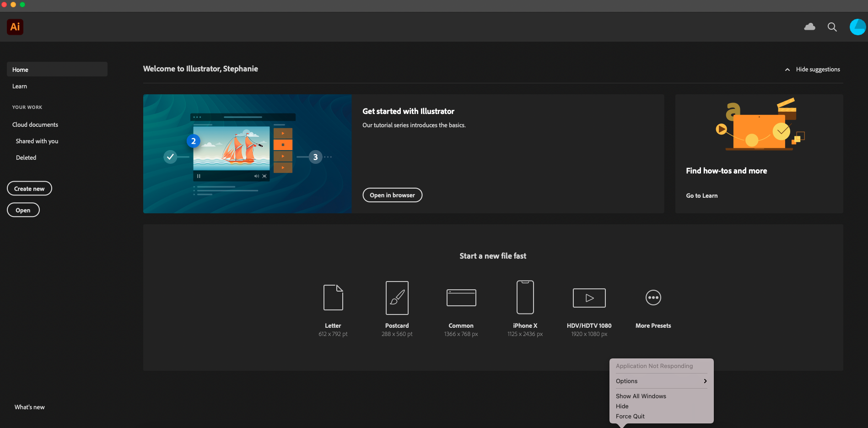Select the Postcard preset brush icon
Screen dimensions: 868x428
coord(397,298)
